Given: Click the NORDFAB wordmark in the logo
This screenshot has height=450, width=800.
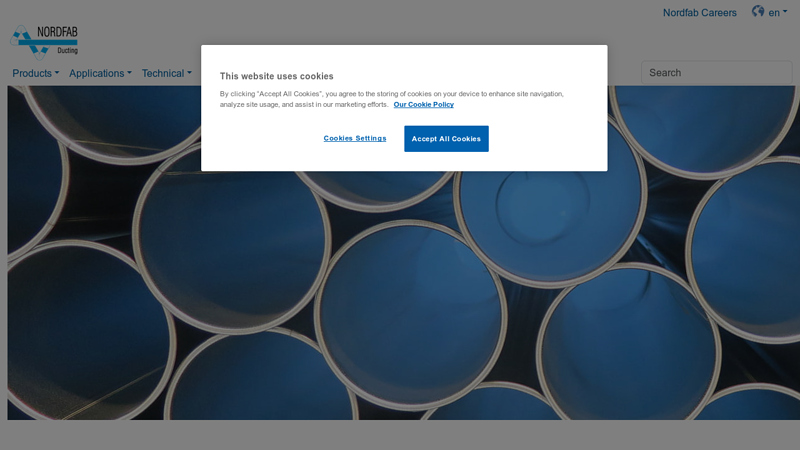Looking at the screenshot, I should point(57,32).
